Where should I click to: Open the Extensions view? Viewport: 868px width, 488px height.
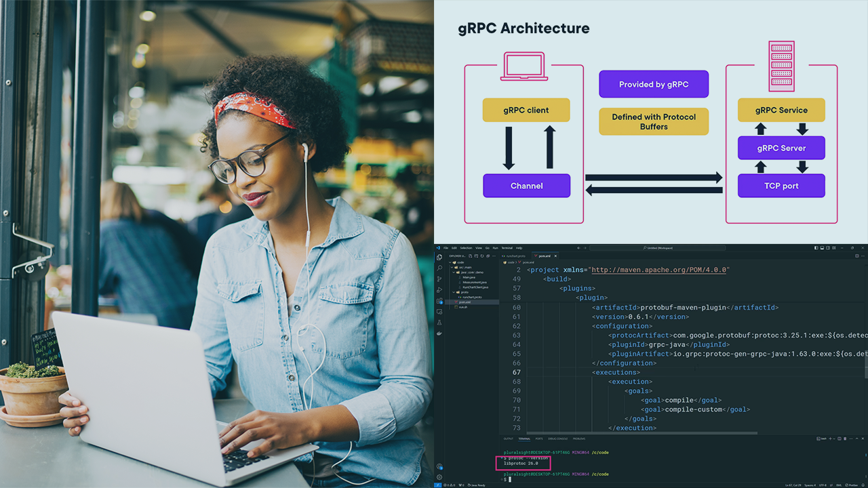pyautogui.click(x=439, y=301)
